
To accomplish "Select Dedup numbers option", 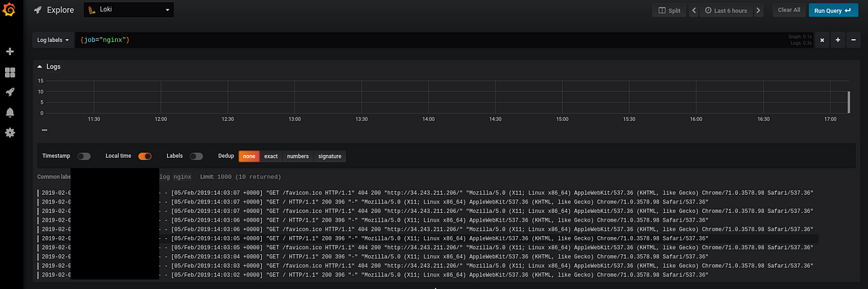I will [x=297, y=156].
